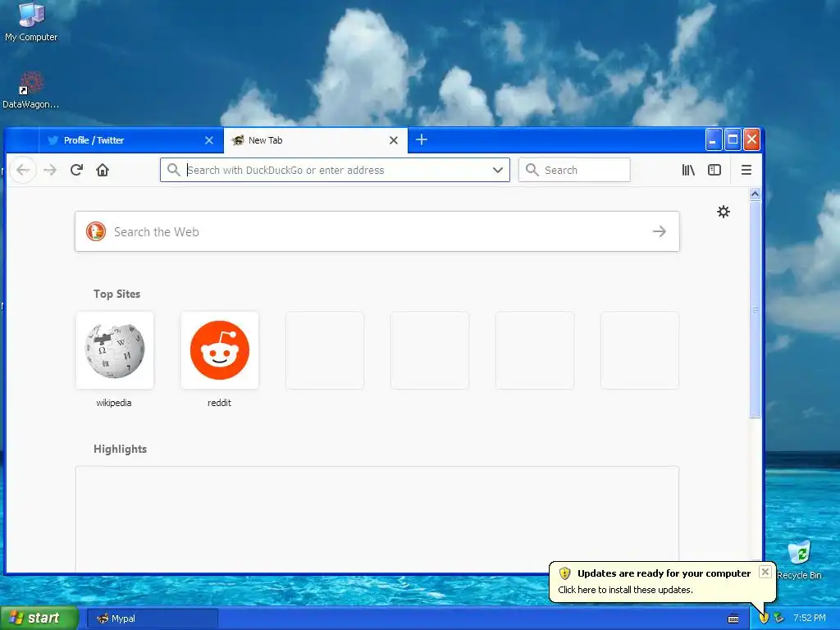Click the keyboard tray icon
The height and width of the screenshot is (630, 840).
click(x=733, y=619)
